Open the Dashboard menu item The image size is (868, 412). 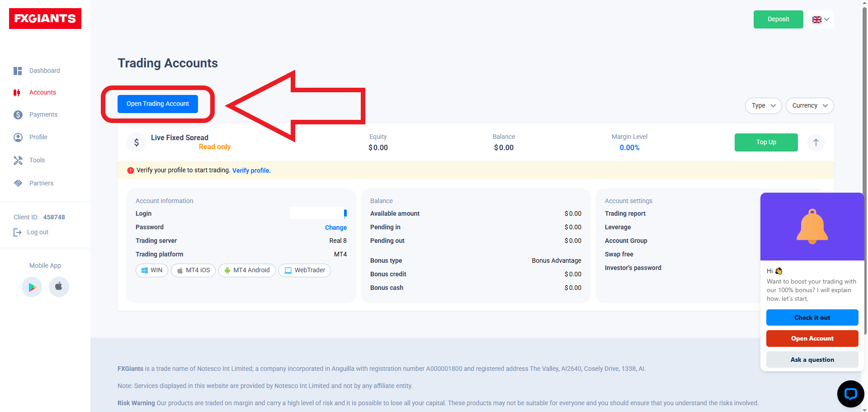[44, 71]
